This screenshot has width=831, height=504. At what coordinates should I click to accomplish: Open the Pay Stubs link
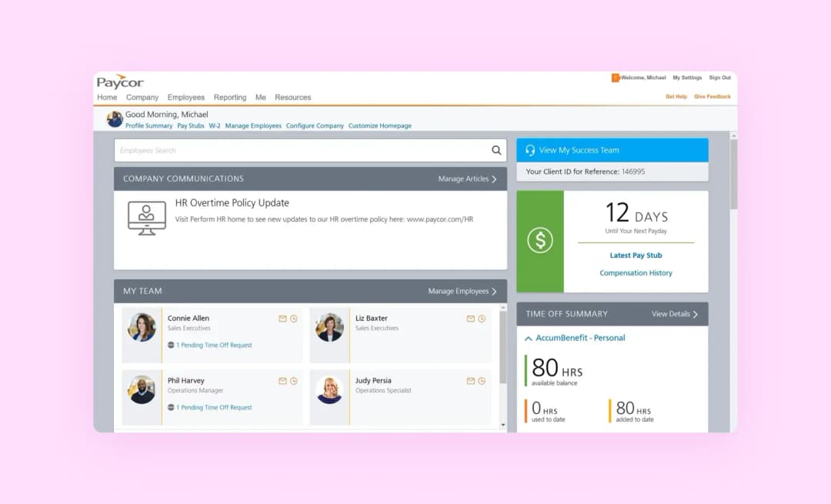pos(191,126)
